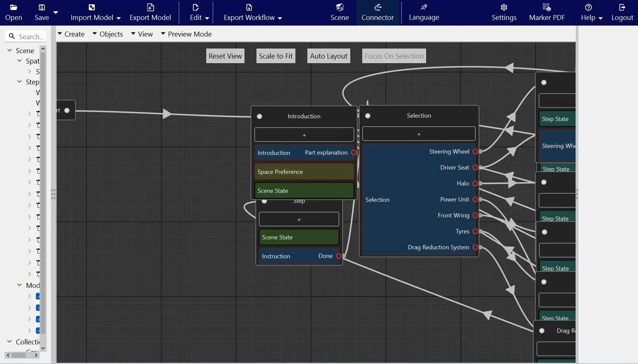Screen dimensions: 638x364
Task: Click the Import Model icon
Action: [92, 7]
